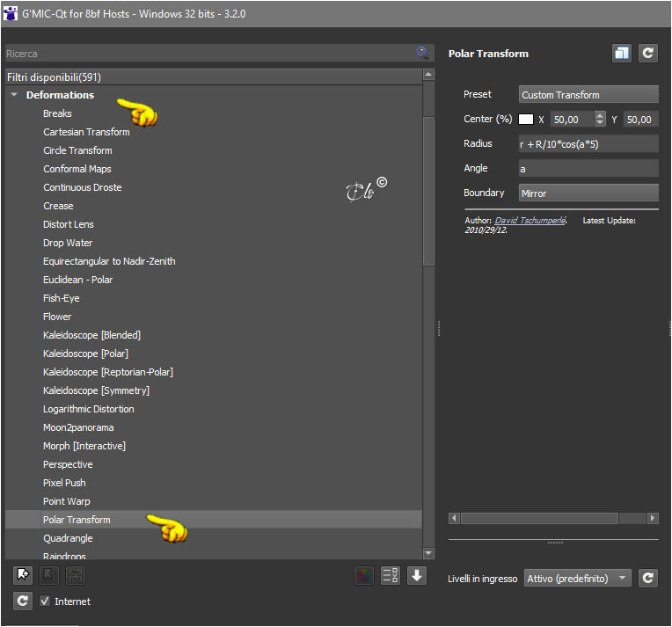Click the white Center color swatch
Screen dimensions: 672x627
click(x=526, y=119)
